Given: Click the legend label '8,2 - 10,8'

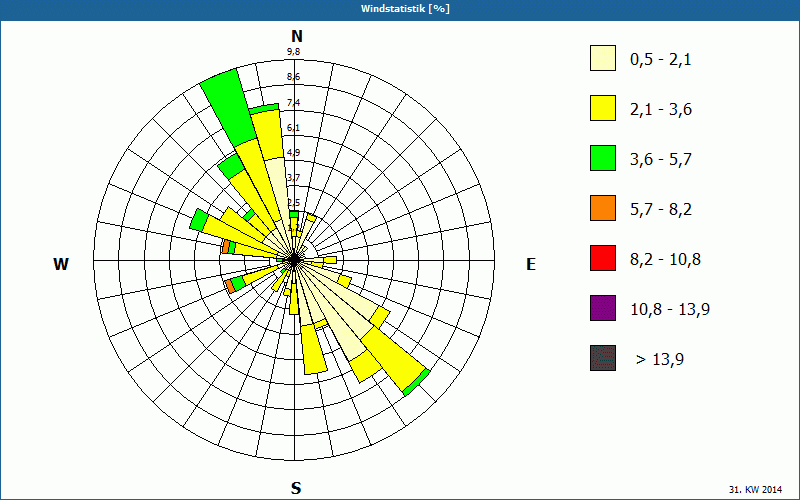Looking at the screenshot, I should point(665,260).
